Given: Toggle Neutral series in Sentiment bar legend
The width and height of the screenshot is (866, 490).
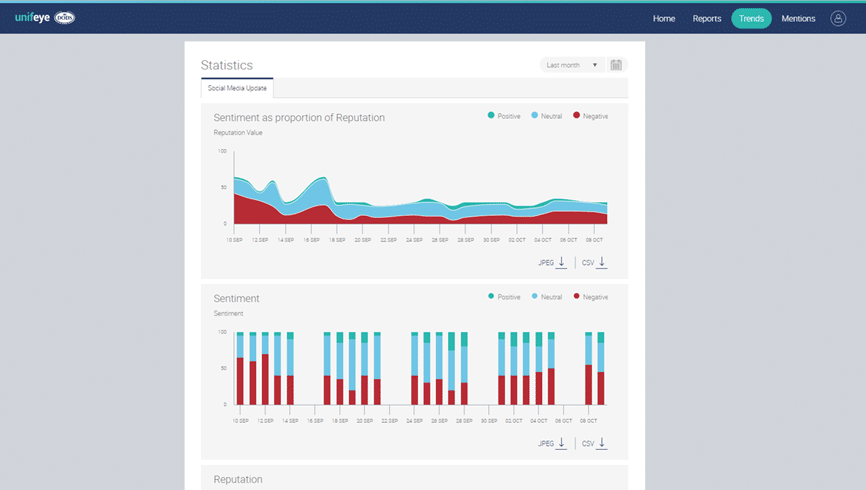Looking at the screenshot, I should coord(546,297).
